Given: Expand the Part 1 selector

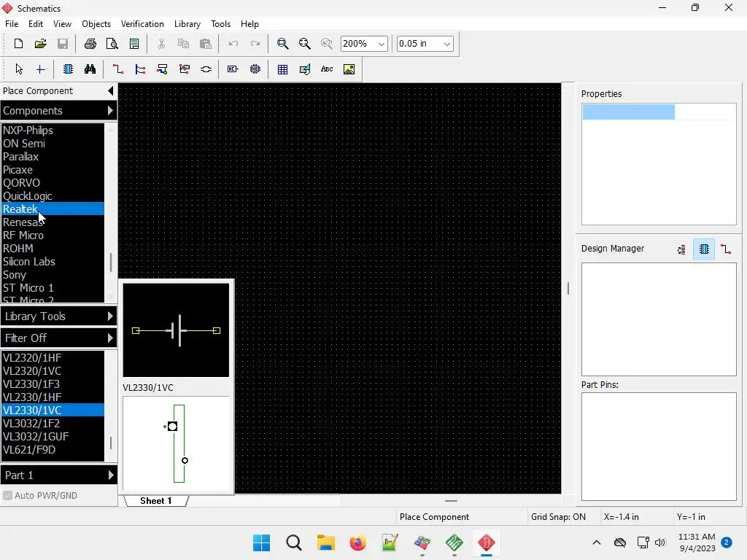Looking at the screenshot, I should click(58, 475).
